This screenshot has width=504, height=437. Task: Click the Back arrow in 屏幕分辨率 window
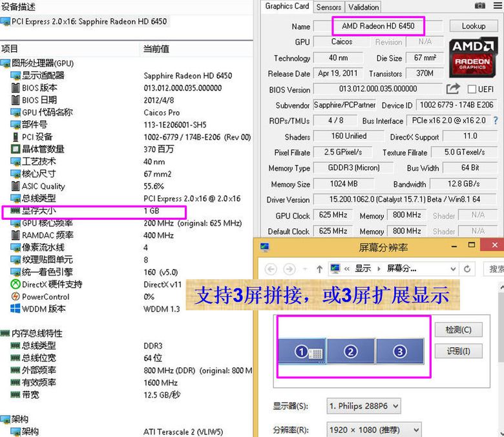coord(271,269)
